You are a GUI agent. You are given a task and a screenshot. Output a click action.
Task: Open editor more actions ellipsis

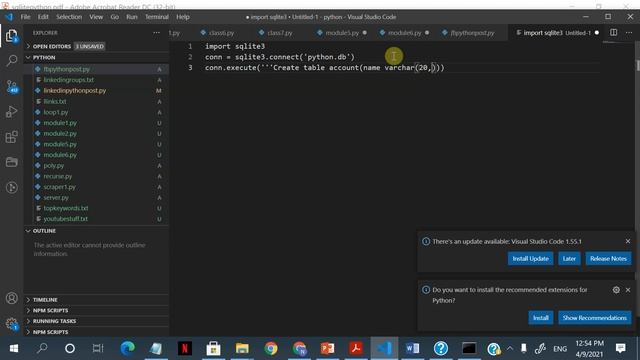tap(629, 32)
